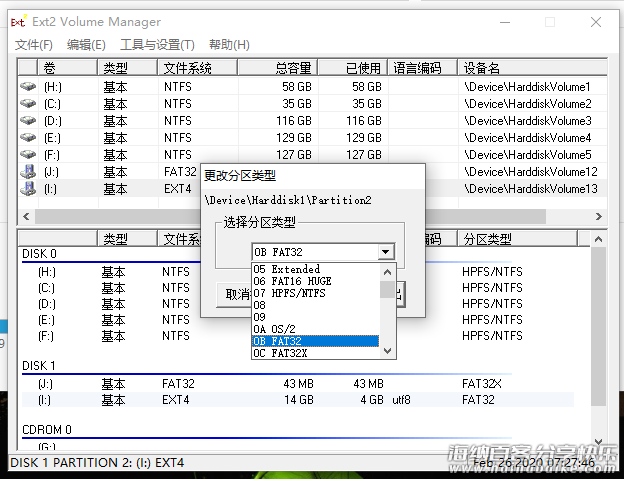Click the drive icon for volume D:

pos(28,120)
